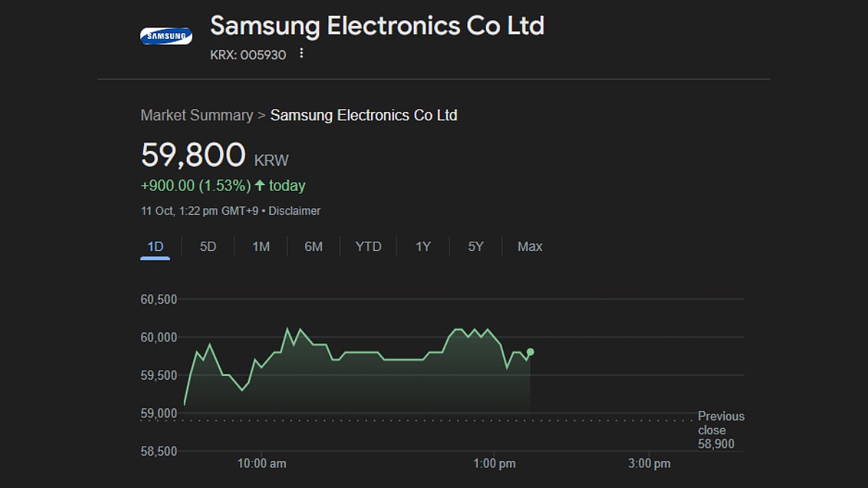
Task: Select the 1D time range tab
Action: [x=155, y=247]
